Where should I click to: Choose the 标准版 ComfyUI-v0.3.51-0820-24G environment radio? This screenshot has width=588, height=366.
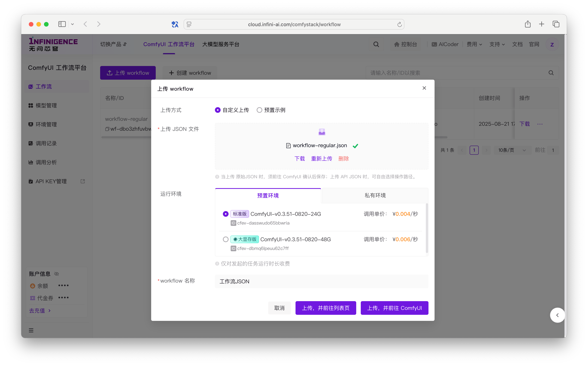tap(226, 214)
